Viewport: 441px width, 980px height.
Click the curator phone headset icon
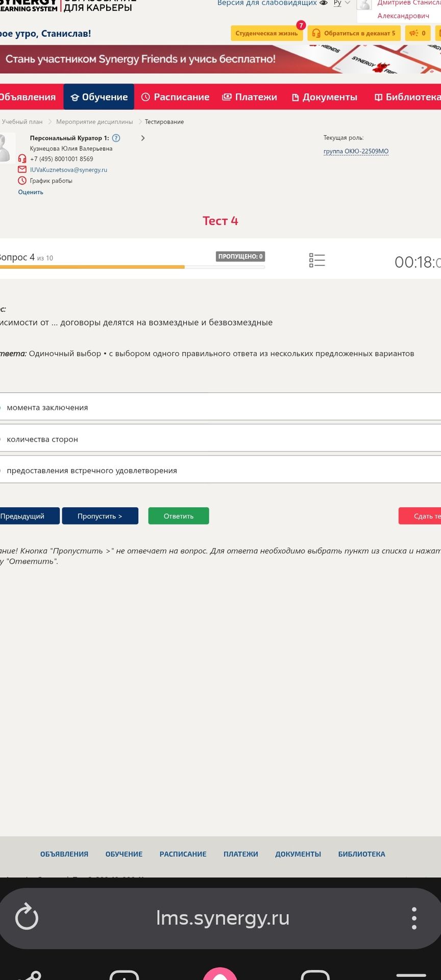(22, 159)
